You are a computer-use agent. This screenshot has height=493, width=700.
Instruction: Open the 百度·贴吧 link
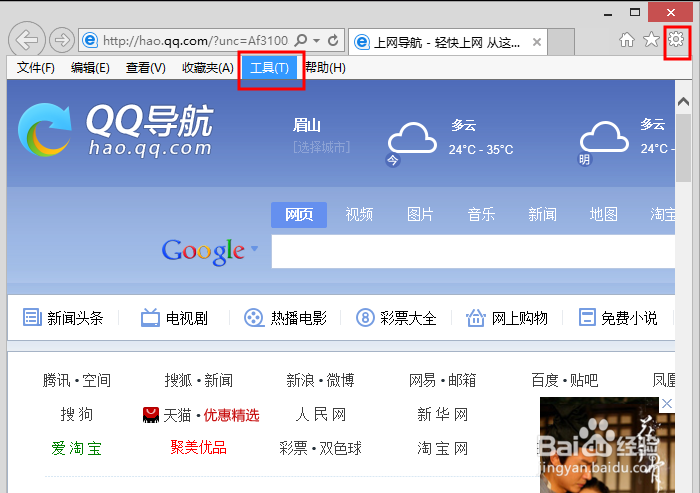(565, 380)
